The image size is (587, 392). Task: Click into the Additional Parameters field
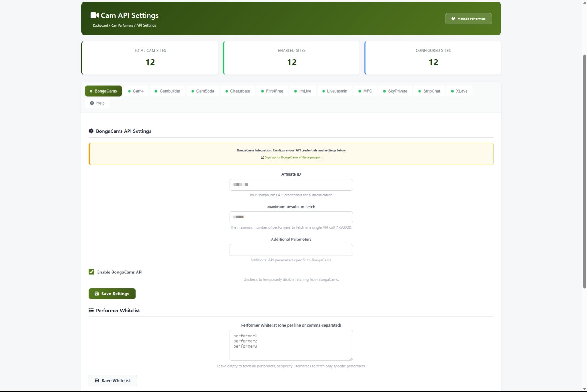[x=291, y=250]
